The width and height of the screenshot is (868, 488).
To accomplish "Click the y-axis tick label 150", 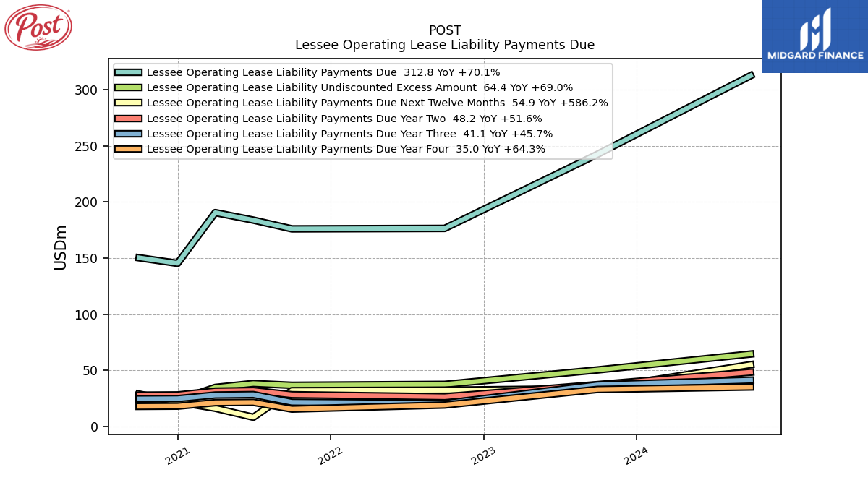I will tap(87, 259).
